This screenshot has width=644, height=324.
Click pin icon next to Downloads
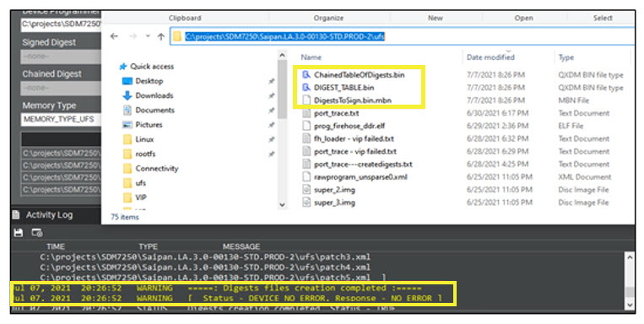(x=272, y=95)
